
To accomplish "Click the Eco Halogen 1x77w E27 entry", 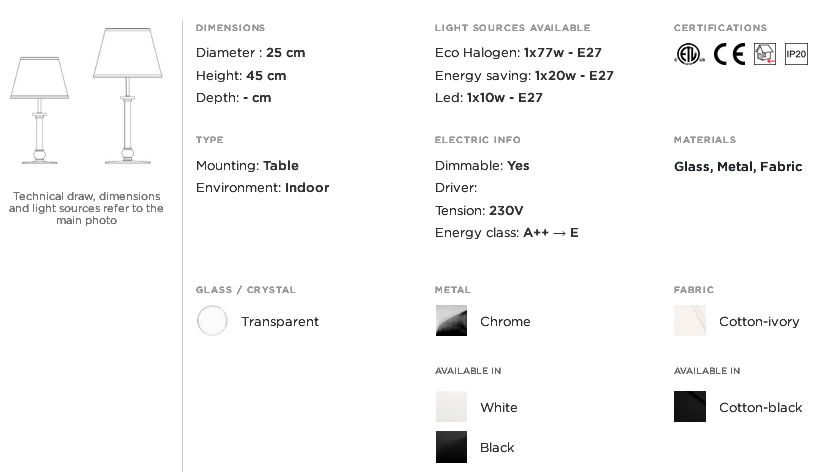I will [518, 53].
